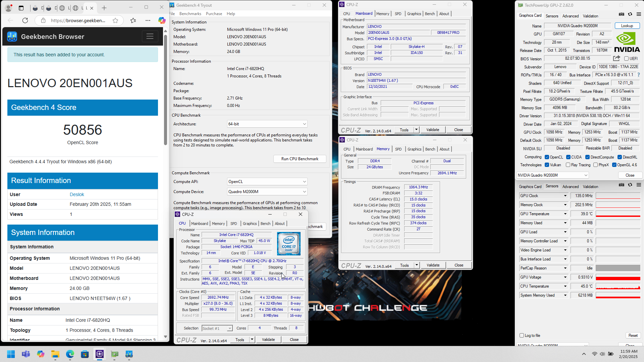Screen dimensions: 644x362
Task: Open GPU selector dropdown NVIDIA Quadro M2000M
Action: (x=552, y=175)
